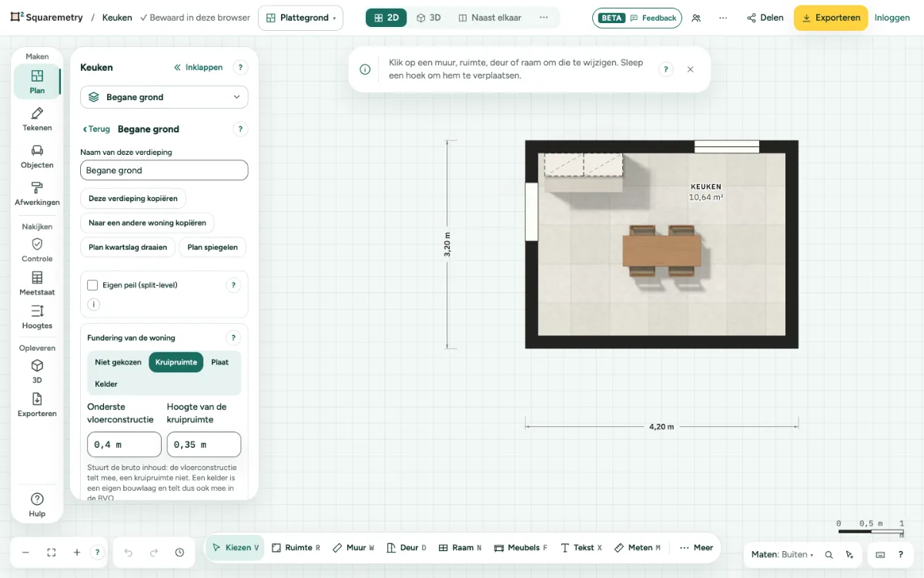Open the top bar more options ellipsis

pos(722,18)
